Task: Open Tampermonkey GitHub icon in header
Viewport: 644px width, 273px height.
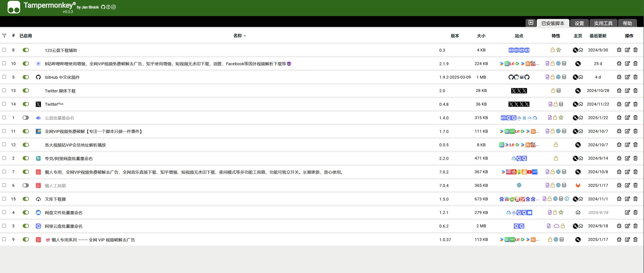Action: coord(103,7)
